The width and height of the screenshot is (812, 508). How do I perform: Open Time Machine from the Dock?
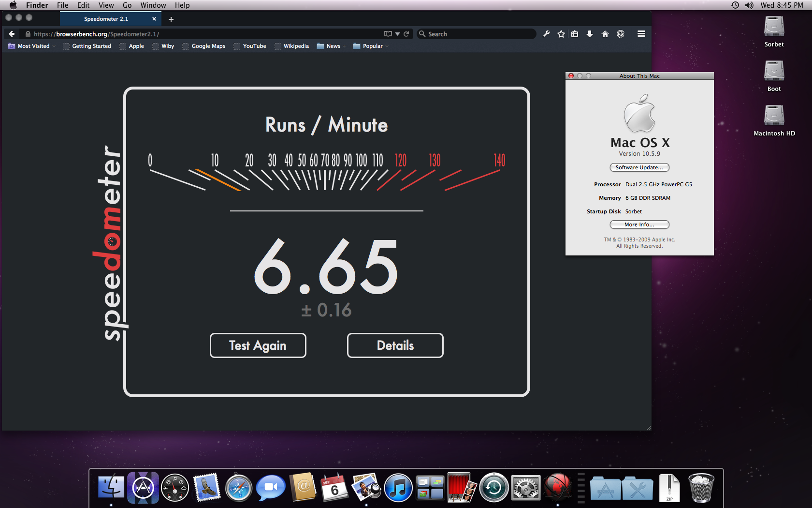pos(493,487)
